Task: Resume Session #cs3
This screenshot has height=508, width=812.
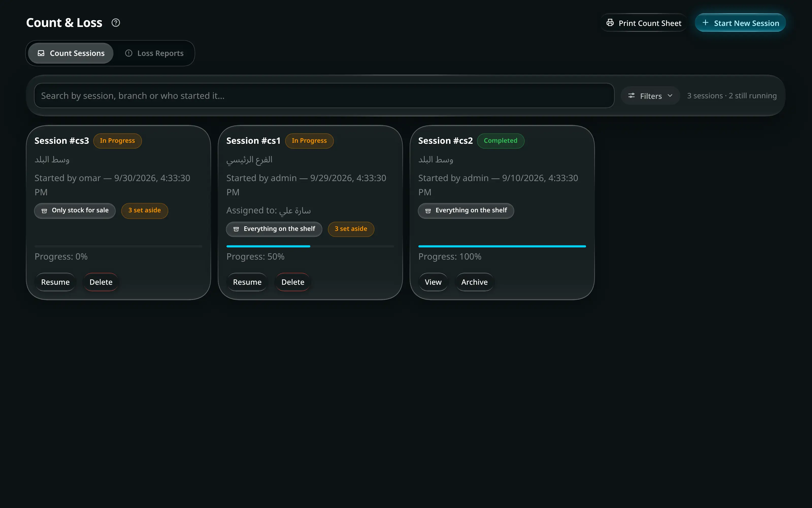Action: pyautogui.click(x=55, y=282)
